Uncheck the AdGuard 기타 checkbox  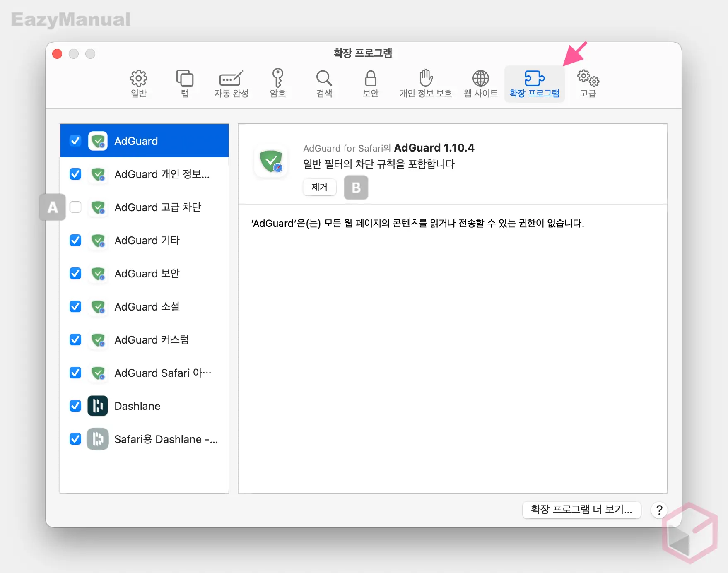(x=75, y=240)
